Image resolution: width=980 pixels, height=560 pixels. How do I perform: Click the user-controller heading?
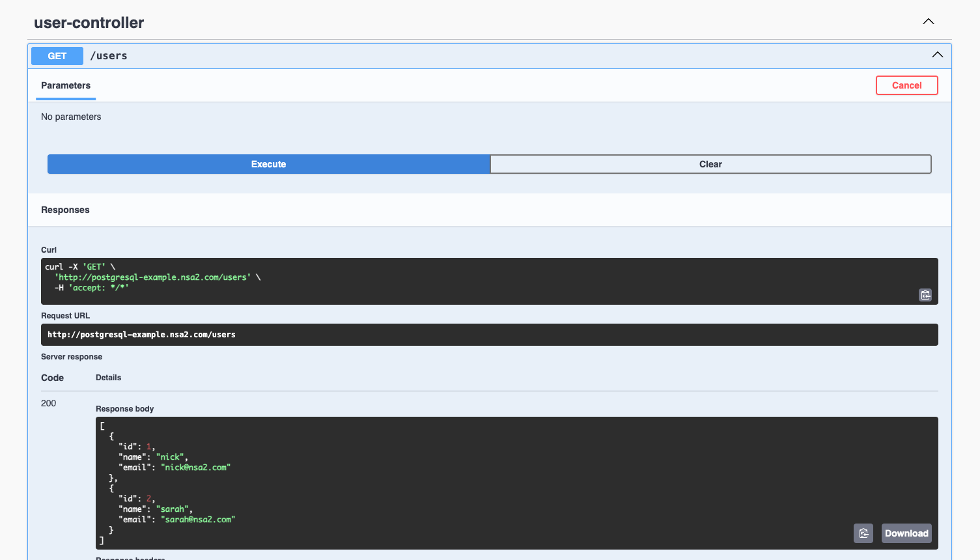(x=89, y=22)
